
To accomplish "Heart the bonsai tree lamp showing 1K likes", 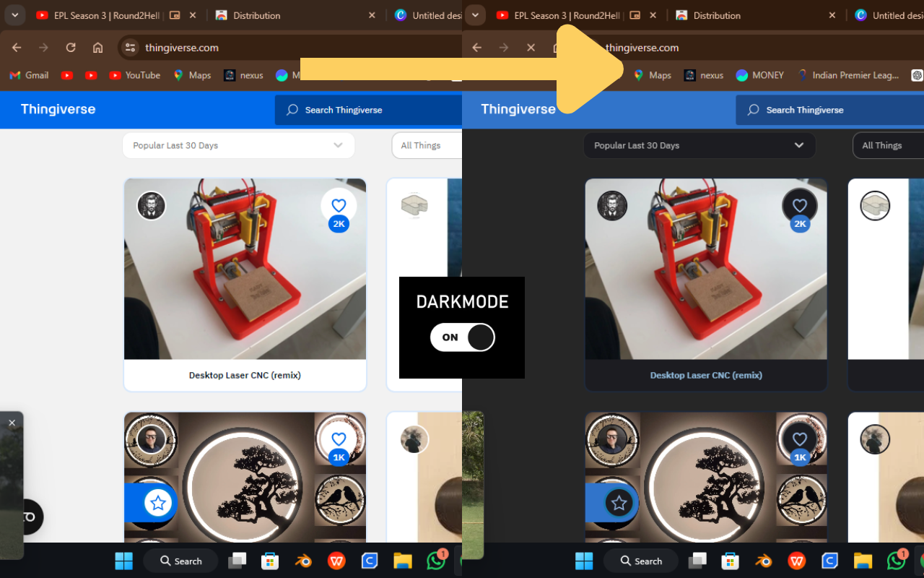I will point(339,439).
